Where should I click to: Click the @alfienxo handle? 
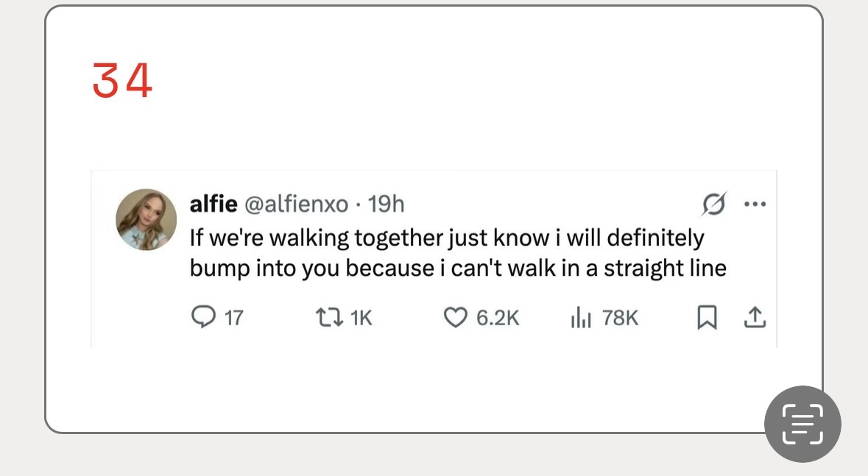pyautogui.click(x=296, y=204)
